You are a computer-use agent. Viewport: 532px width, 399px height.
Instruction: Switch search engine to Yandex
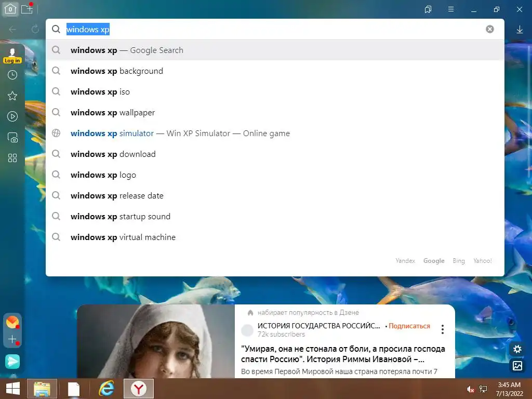tap(405, 261)
